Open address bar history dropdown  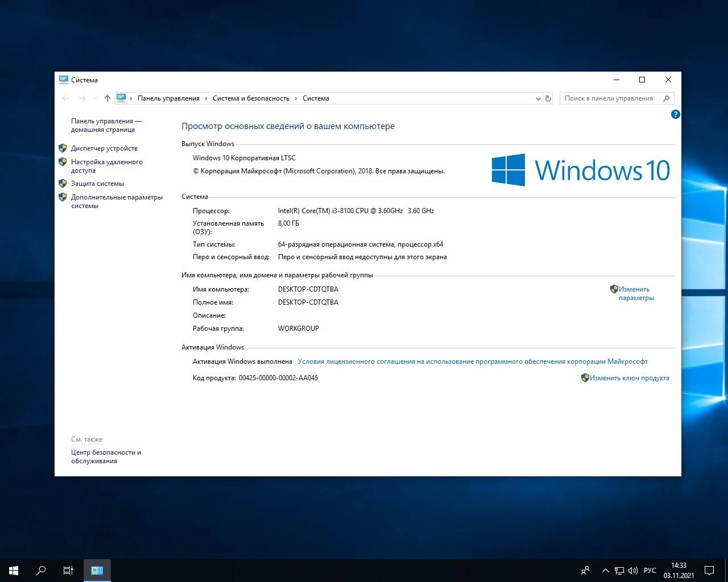pos(538,98)
